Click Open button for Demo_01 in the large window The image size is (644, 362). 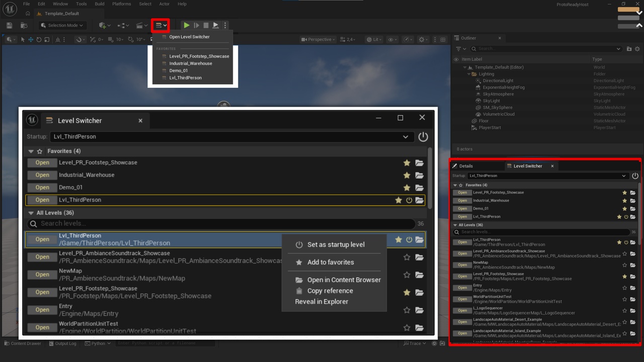[42, 188]
